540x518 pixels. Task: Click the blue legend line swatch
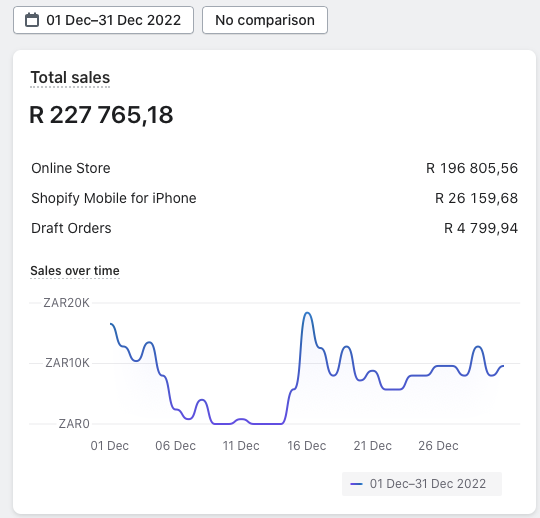click(x=356, y=484)
